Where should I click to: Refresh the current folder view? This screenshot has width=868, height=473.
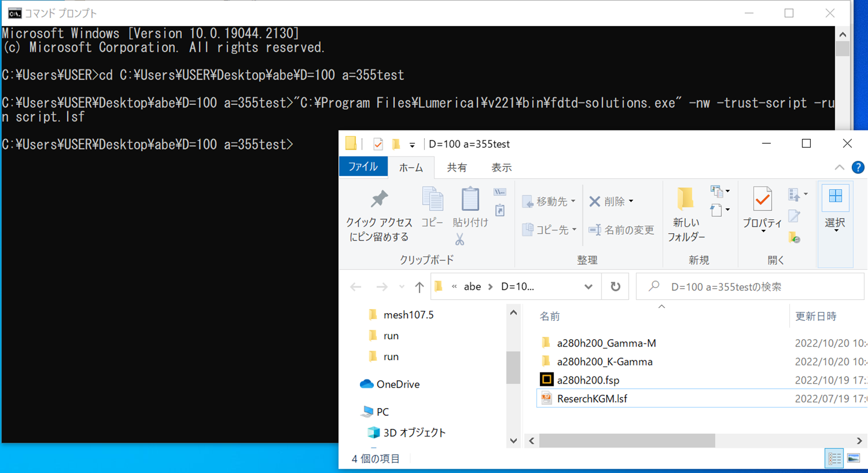[615, 286]
